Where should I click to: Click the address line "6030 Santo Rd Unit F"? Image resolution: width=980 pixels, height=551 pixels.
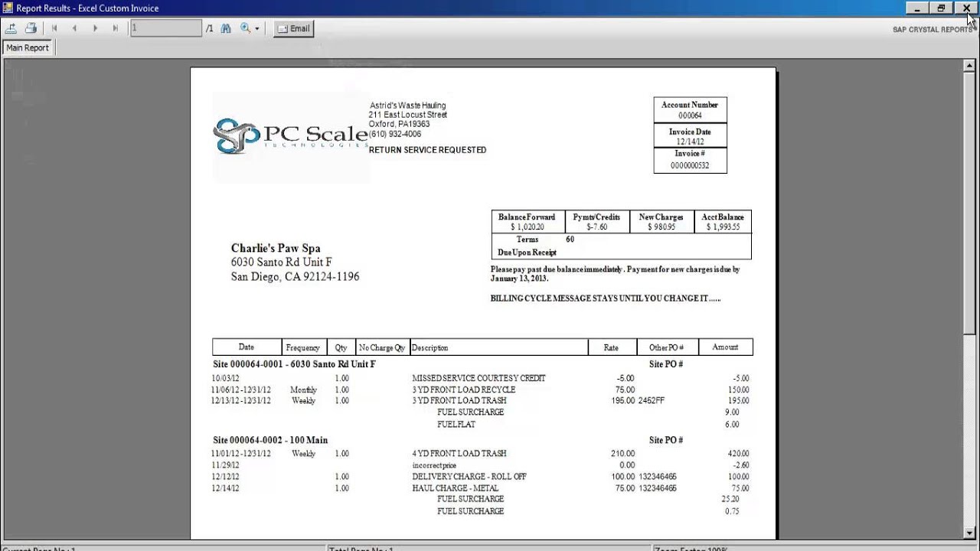coord(282,262)
